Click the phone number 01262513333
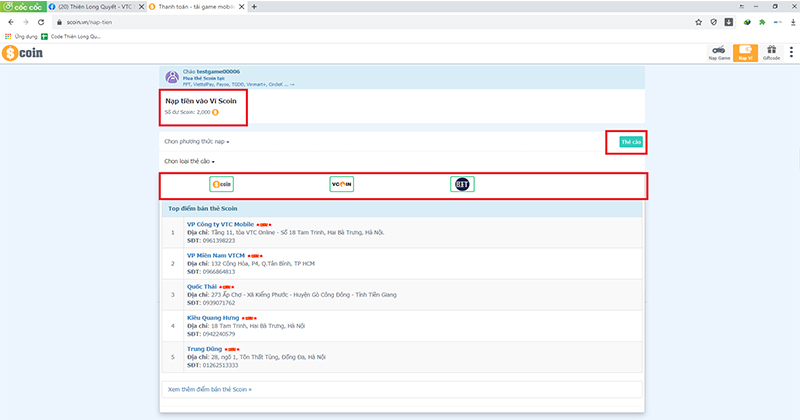The image size is (800, 420). click(220, 365)
